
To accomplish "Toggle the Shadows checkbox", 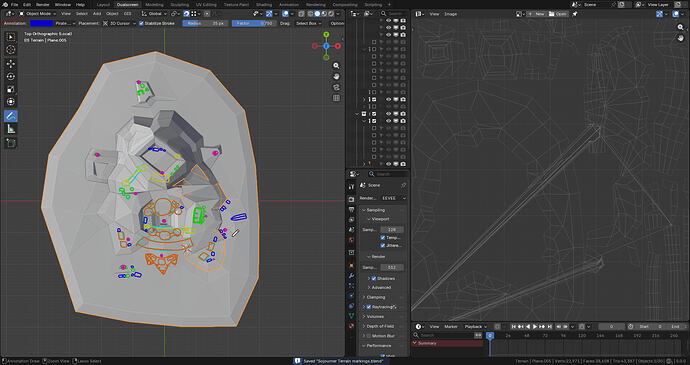I will point(374,278).
